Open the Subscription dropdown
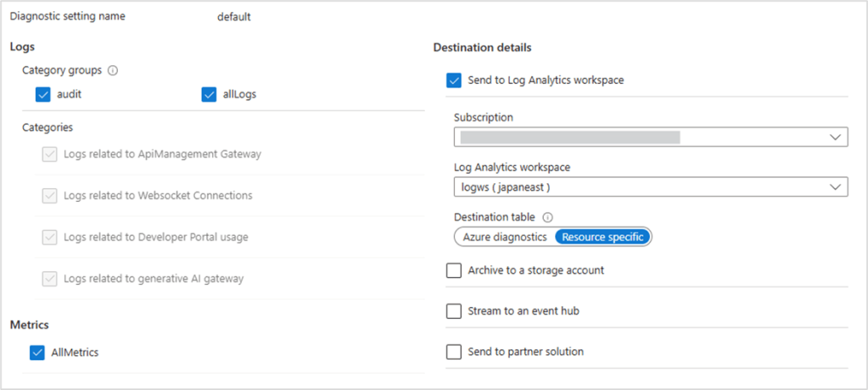Screen dimensions: 868x390 click(650, 136)
